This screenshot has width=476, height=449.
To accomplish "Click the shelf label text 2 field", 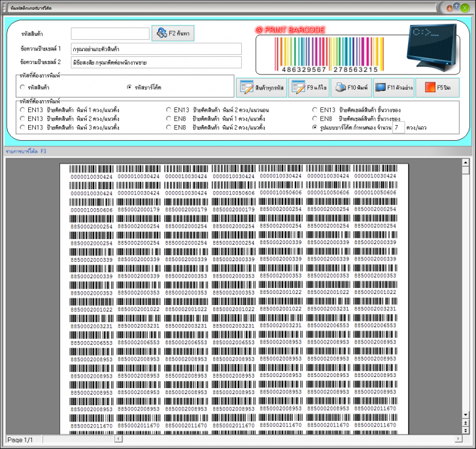I will 156,63.
